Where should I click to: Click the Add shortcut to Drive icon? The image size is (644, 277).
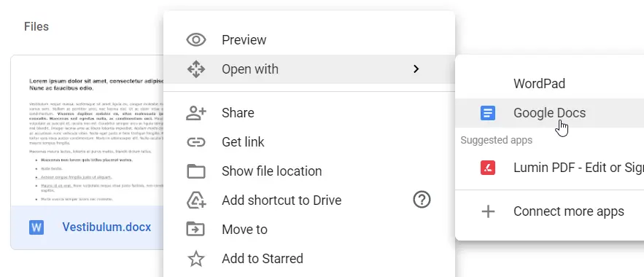click(x=196, y=200)
